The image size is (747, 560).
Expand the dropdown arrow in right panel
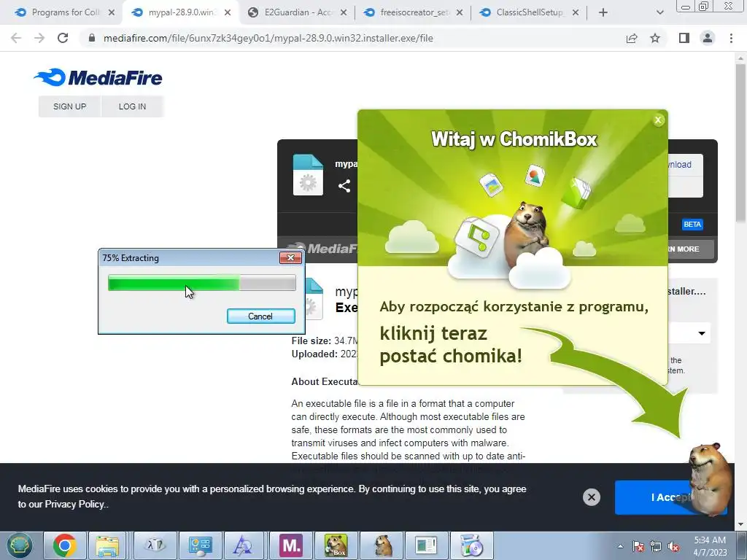[x=702, y=333]
